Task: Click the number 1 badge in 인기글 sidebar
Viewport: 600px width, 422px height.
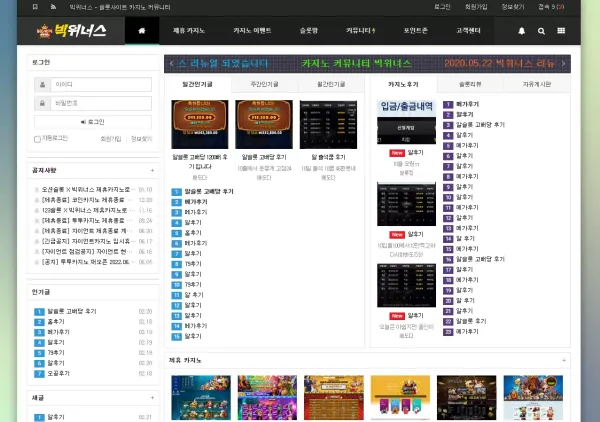Action: pyautogui.click(x=39, y=311)
